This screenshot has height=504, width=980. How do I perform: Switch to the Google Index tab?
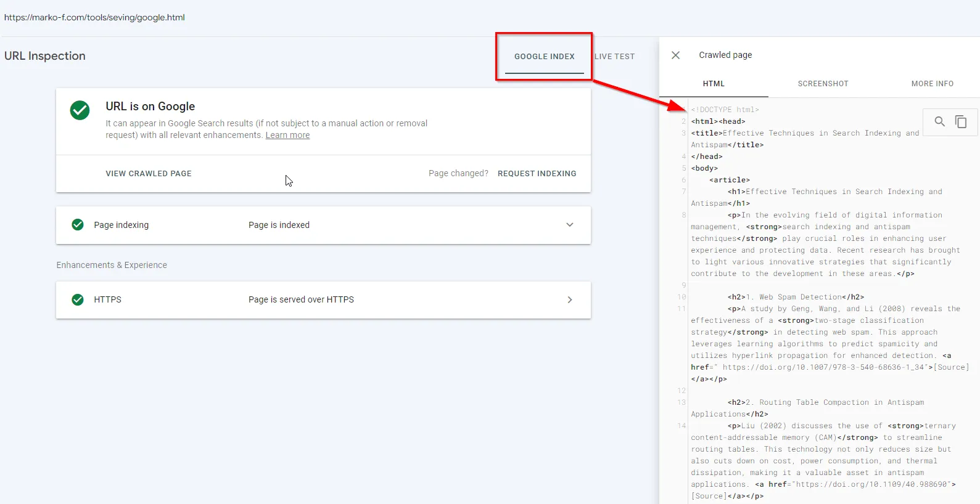click(545, 57)
